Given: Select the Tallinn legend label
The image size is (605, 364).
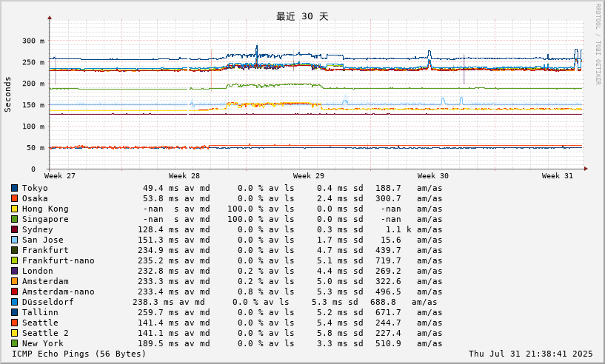Looking at the screenshot, I should click(40, 312).
